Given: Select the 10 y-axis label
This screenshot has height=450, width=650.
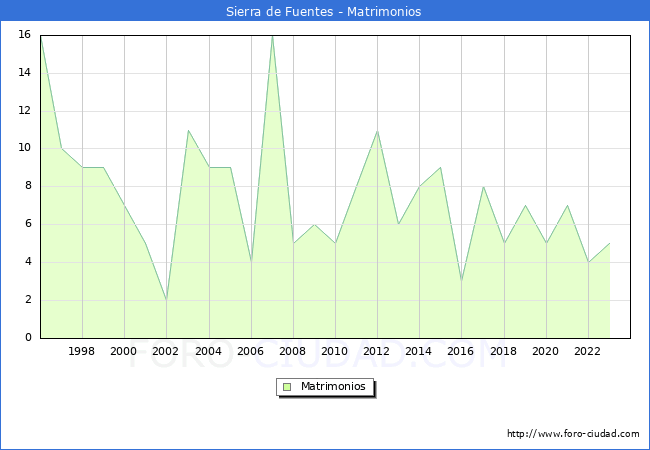Looking at the screenshot, I should click(25, 148).
